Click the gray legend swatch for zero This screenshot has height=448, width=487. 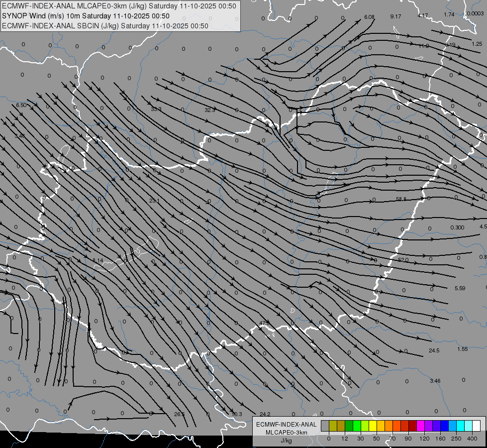click(325, 426)
